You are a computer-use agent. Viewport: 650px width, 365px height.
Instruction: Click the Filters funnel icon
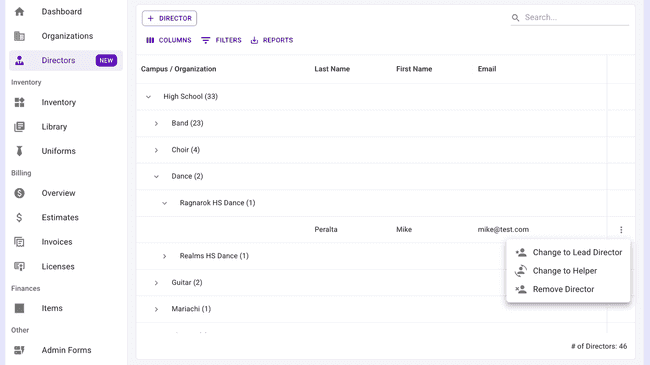206,40
